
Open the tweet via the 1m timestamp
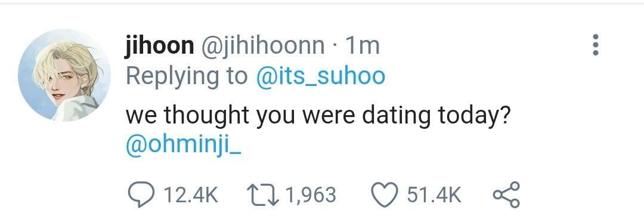[363, 45]
